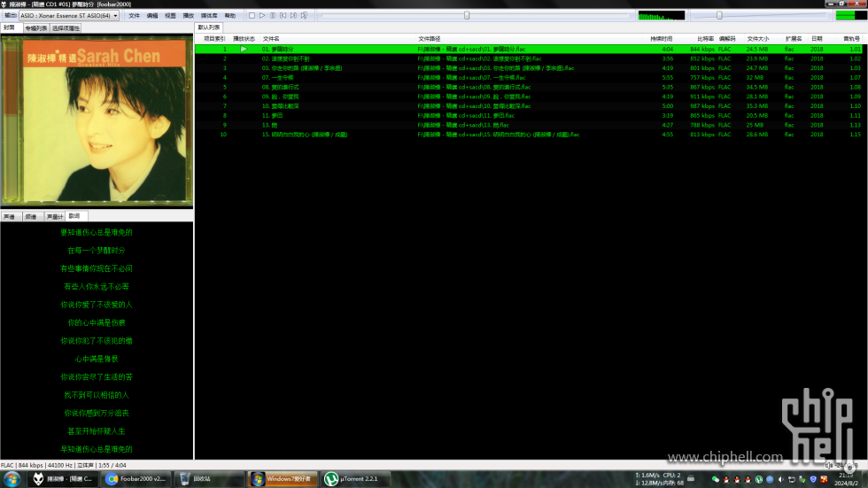Open the 播放 menu
Viewport: 868px width, 488px height.
[188, 15]
